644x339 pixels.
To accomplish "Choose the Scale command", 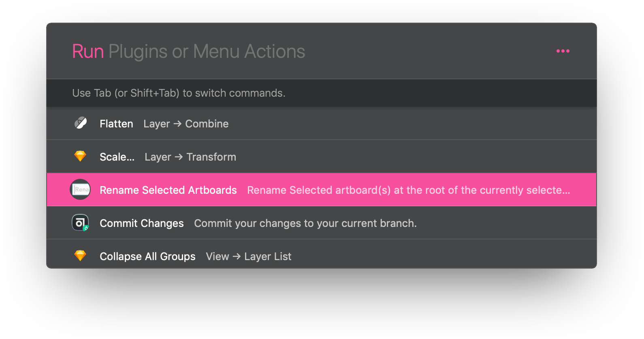I will tap(117, 157).
